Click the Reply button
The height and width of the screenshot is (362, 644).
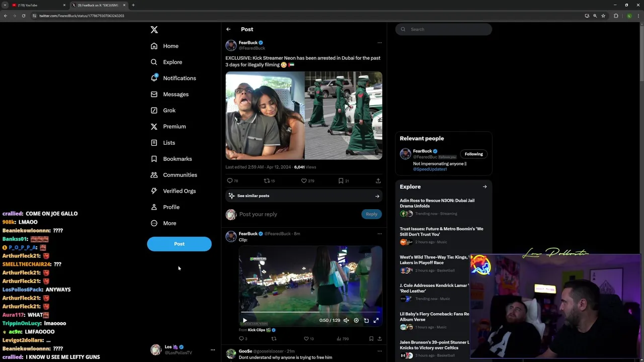point(371,214)
